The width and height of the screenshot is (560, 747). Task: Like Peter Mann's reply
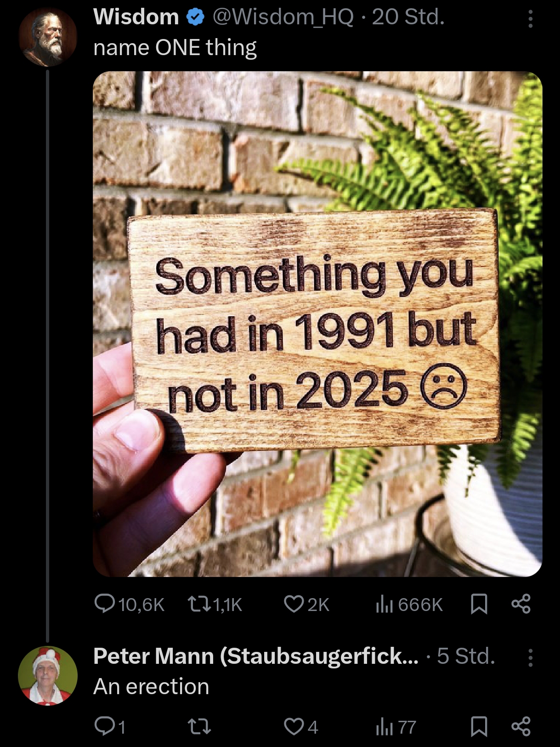[x=293, y=726]
